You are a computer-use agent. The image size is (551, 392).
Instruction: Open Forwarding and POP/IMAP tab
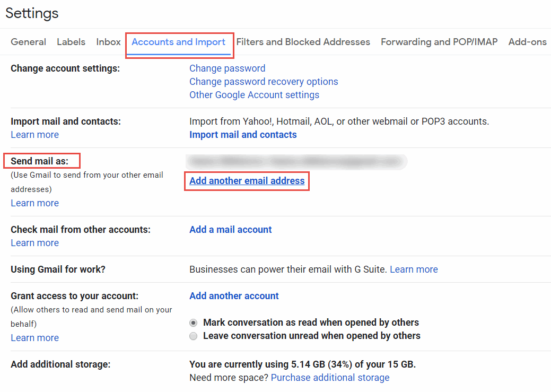click(x=439, y=42)
